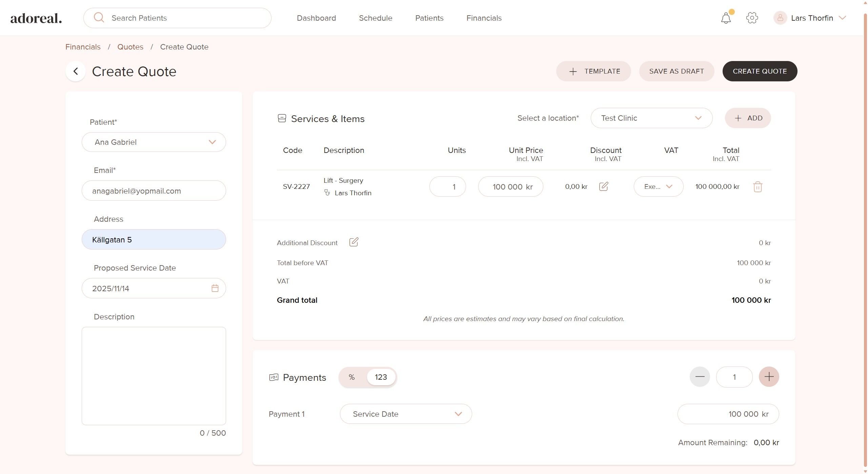Open the Patient dropdown Ana Gabriel

pos(154,142)
